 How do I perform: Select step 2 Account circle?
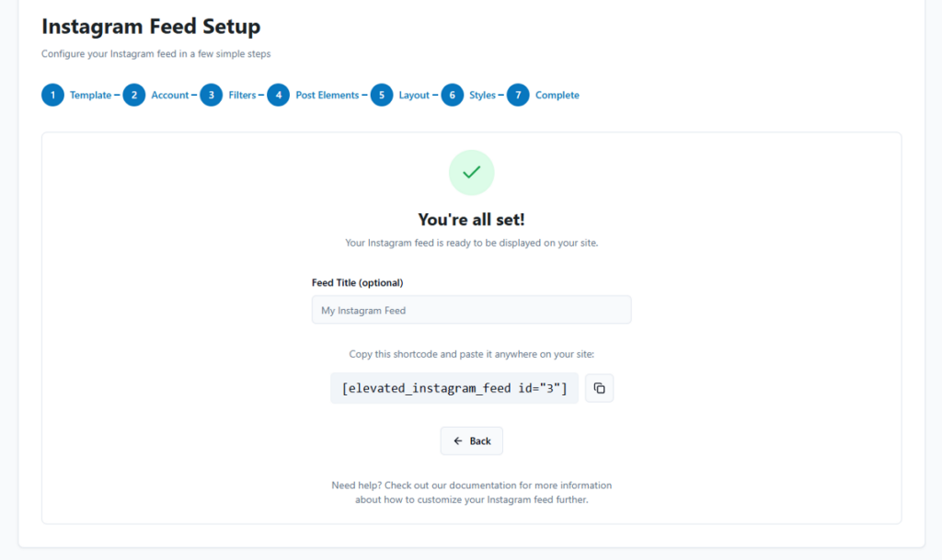133,95
